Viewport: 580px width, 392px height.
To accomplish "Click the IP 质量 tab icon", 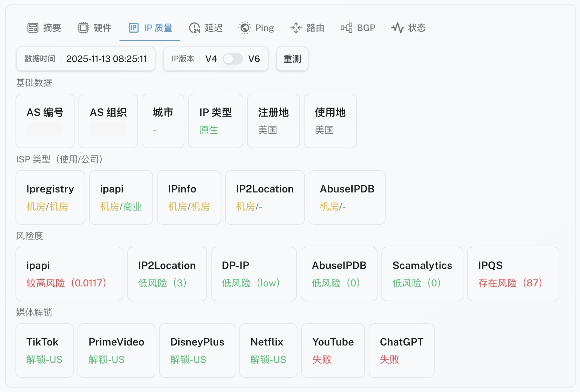I will [133, 28].
